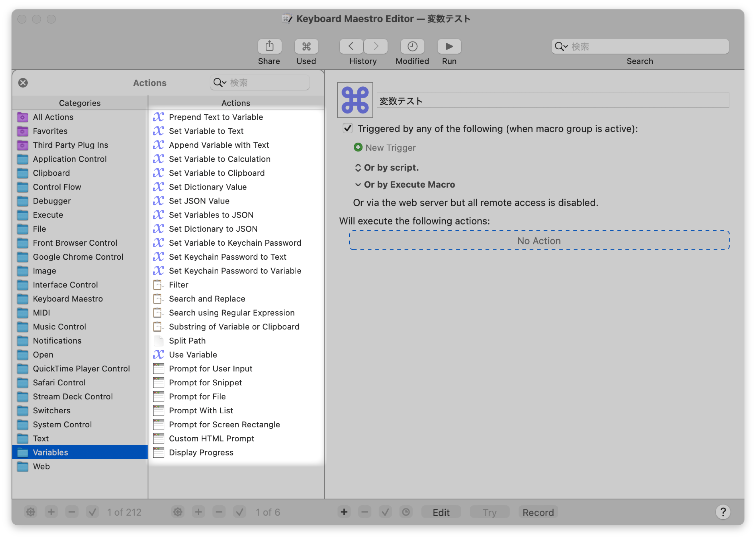The width and height of the screenshot is (756, 539).
Task: Toggle the Triggered by any checkbox
Action: [348, 128]
